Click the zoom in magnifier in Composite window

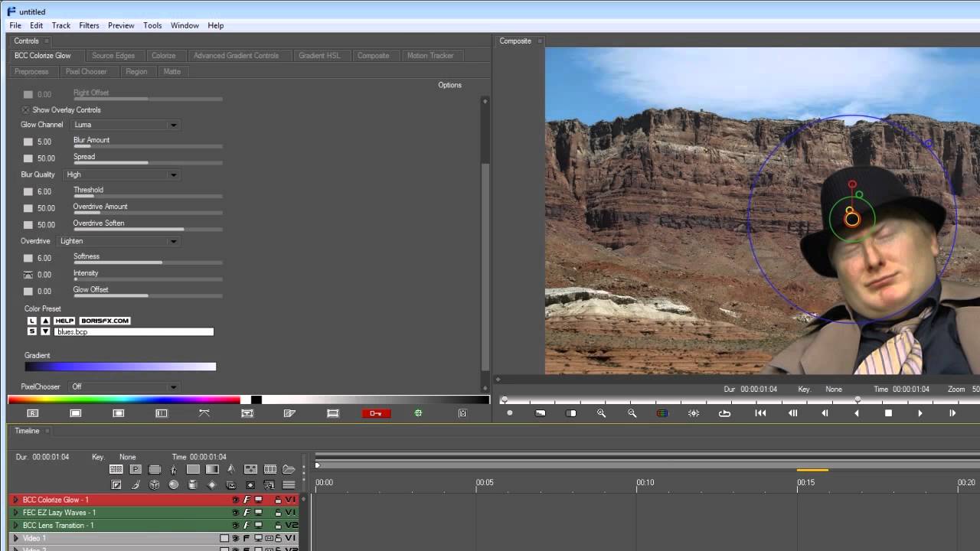click(x=601, y=413)
